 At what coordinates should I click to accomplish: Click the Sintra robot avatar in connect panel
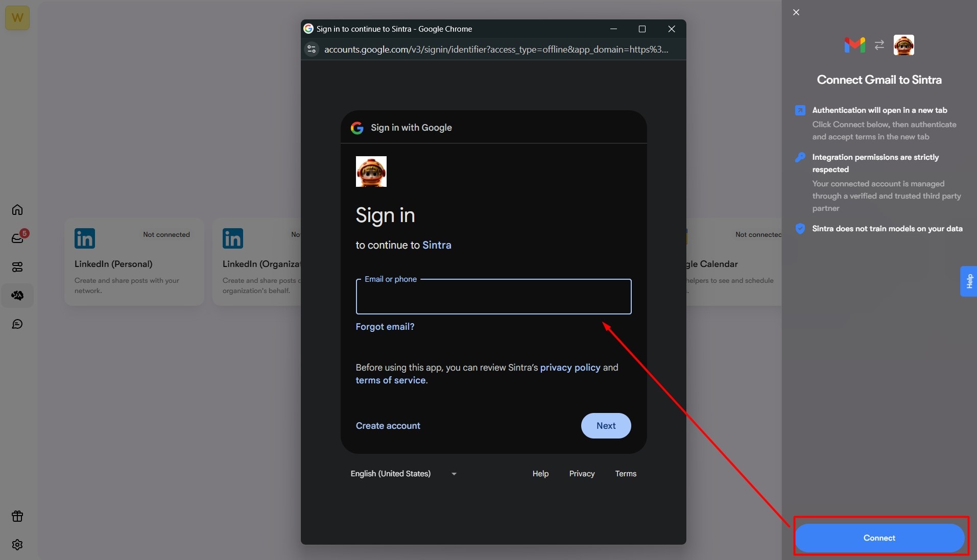903,45
